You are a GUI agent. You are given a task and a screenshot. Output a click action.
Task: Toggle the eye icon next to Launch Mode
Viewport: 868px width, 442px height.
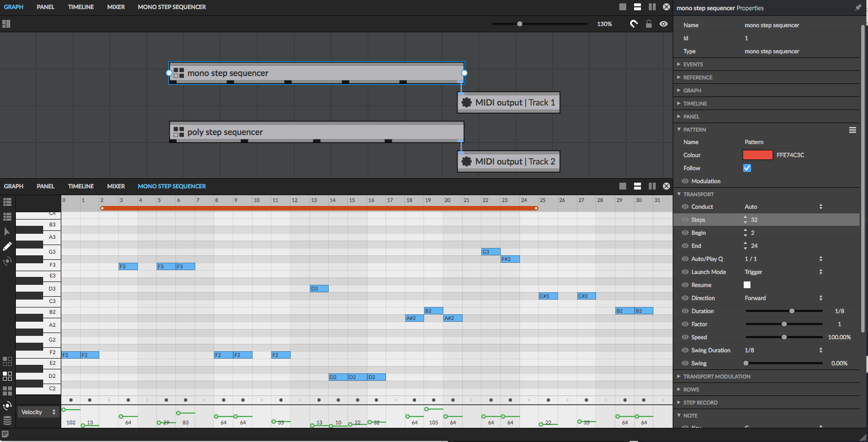point(685,272)
